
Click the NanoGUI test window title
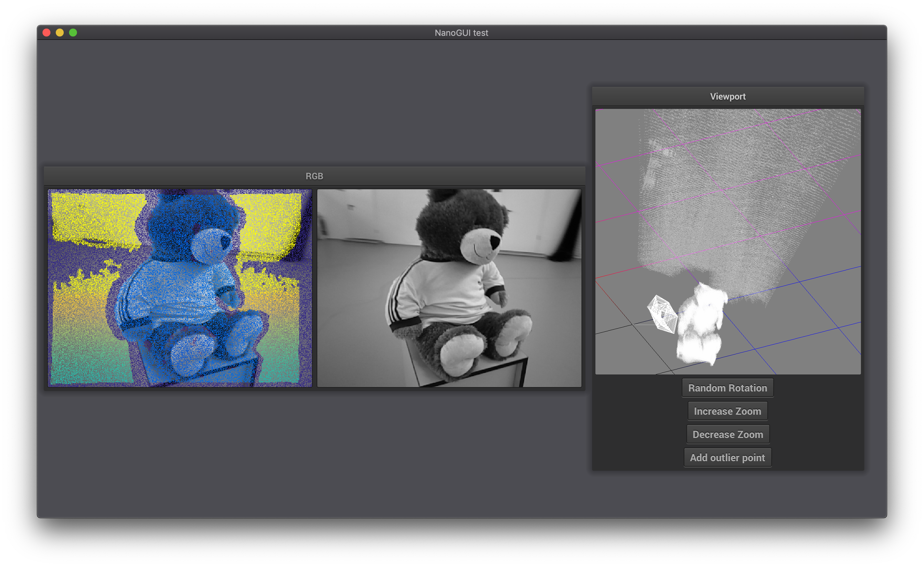pos(461,33)
